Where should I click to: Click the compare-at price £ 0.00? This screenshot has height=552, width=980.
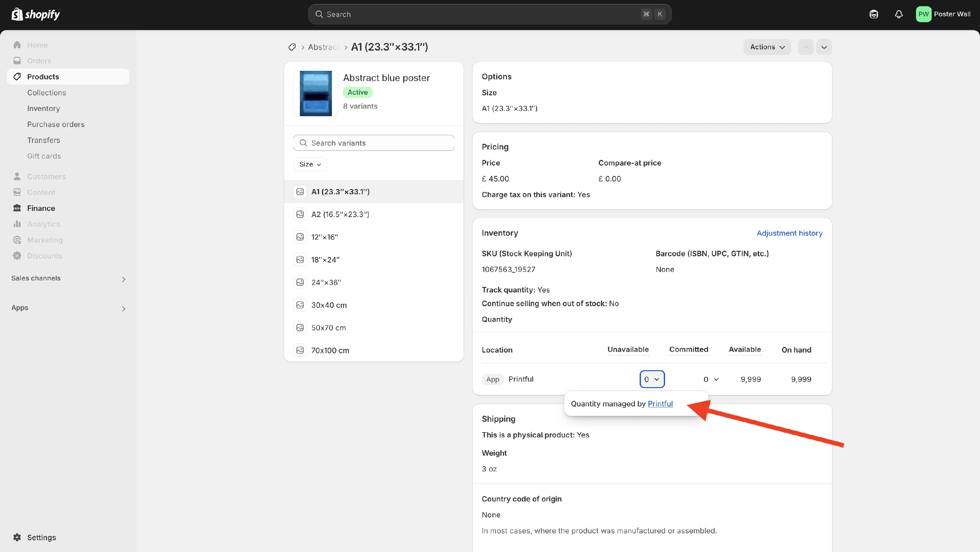(610, 179)
